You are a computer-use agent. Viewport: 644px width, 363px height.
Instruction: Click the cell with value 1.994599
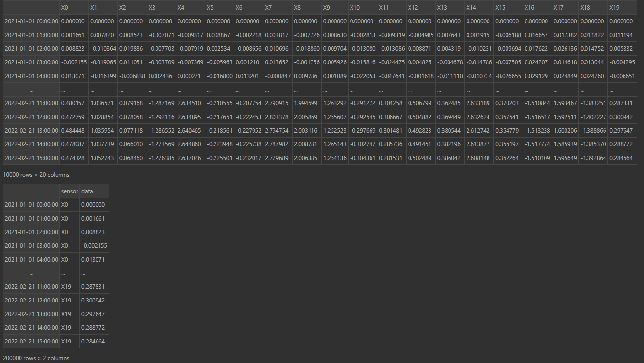[x=307, y=103]
